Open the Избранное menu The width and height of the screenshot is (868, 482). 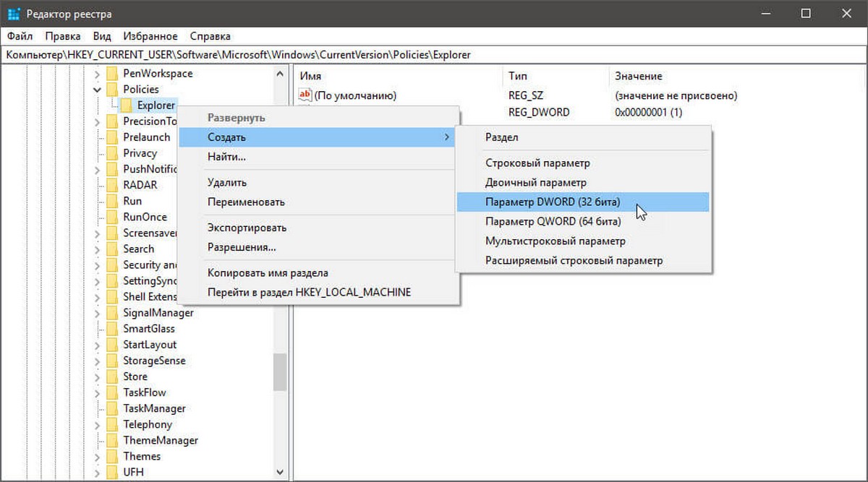(150, 36)
